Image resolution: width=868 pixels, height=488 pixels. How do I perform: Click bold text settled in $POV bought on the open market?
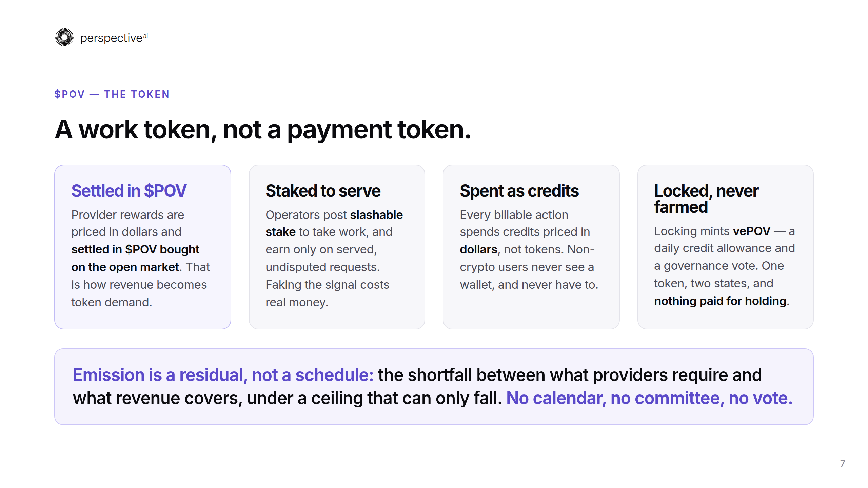coord(135,258)
